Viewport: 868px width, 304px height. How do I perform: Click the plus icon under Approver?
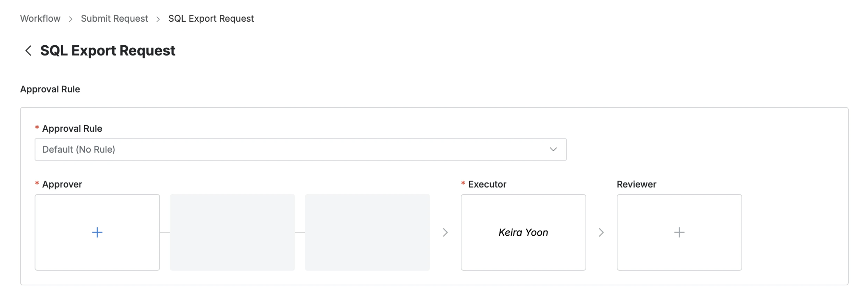point(97,232)
